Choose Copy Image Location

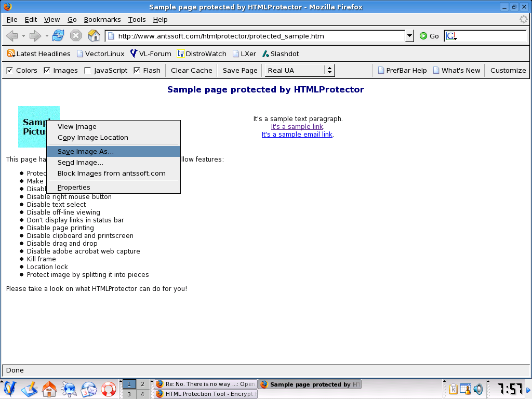113,137
